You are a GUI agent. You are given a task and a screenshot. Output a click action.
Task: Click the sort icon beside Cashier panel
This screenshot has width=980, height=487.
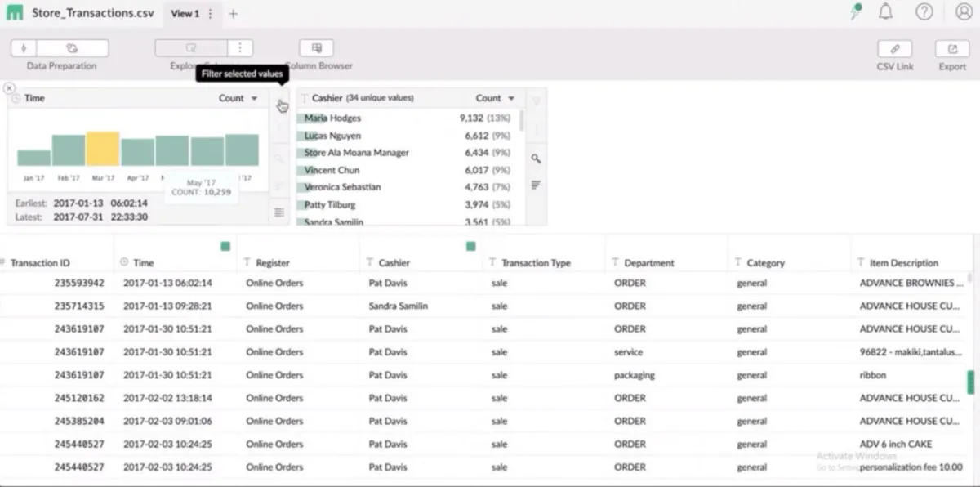pos(536,185)
